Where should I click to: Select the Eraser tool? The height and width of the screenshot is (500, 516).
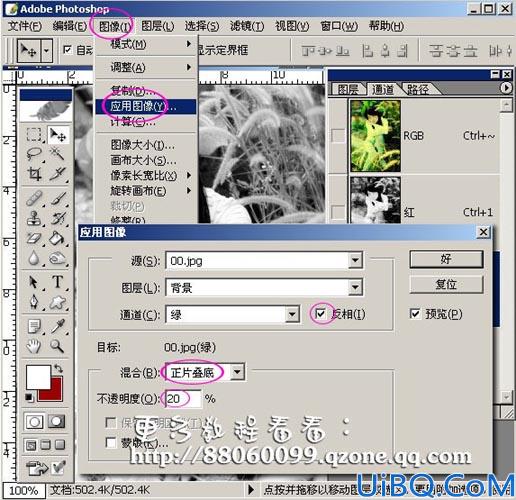point(34,239)
